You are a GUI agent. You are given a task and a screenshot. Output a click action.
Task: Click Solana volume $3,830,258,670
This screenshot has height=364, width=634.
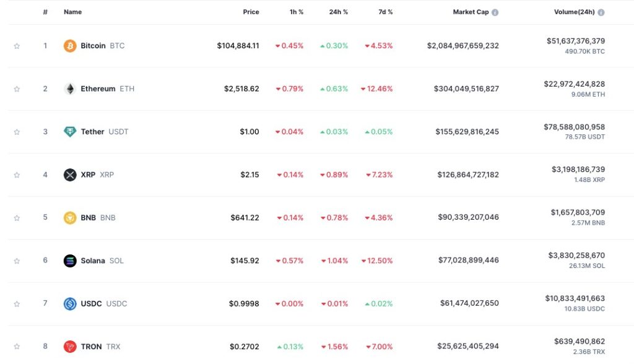(576, 255)
